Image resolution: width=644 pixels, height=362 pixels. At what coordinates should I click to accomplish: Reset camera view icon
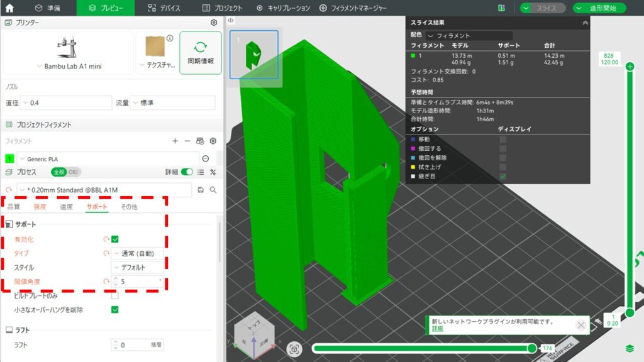point(294,349)
